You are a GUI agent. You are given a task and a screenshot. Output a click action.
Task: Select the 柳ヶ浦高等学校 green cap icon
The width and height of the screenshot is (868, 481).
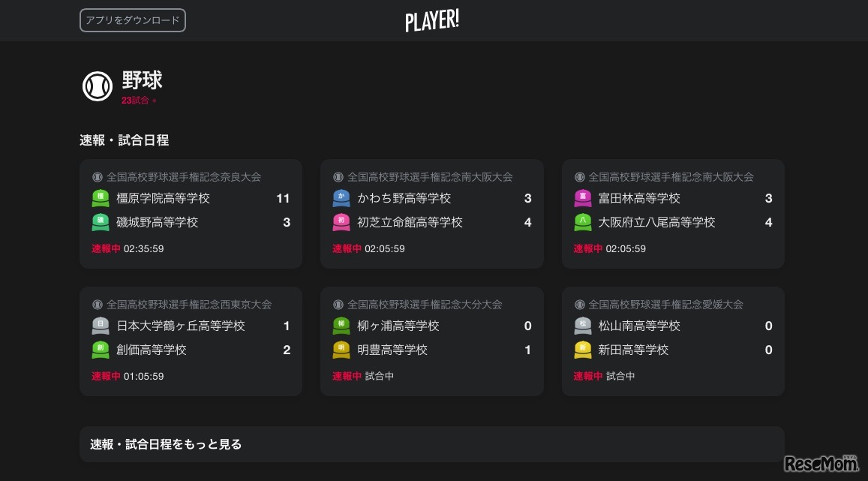(341, 326)
